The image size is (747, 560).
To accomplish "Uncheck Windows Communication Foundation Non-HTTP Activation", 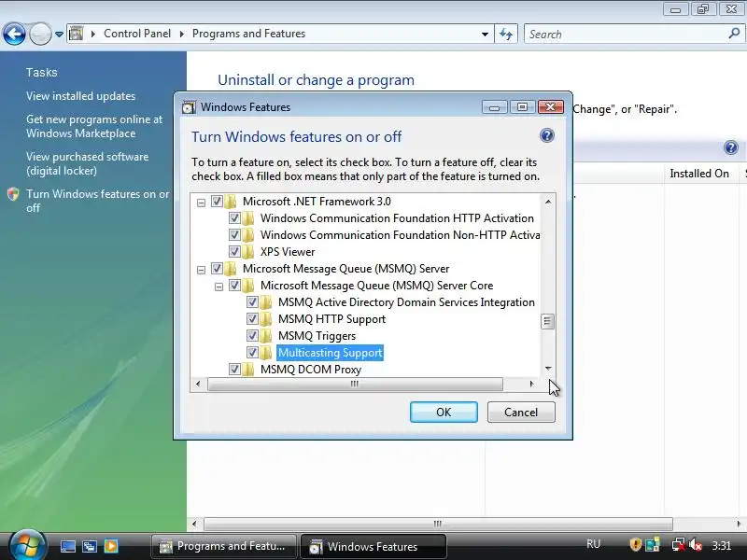I will click(234, 235).
